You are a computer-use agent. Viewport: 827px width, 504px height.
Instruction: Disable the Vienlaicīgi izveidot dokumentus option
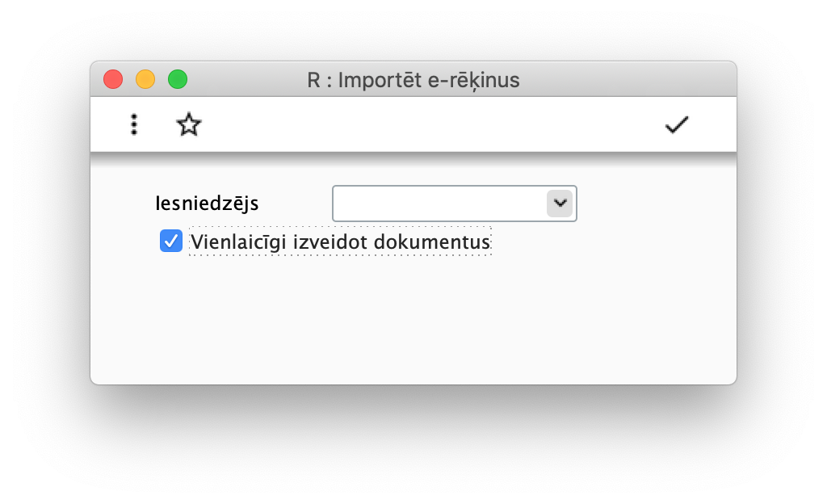170,240
